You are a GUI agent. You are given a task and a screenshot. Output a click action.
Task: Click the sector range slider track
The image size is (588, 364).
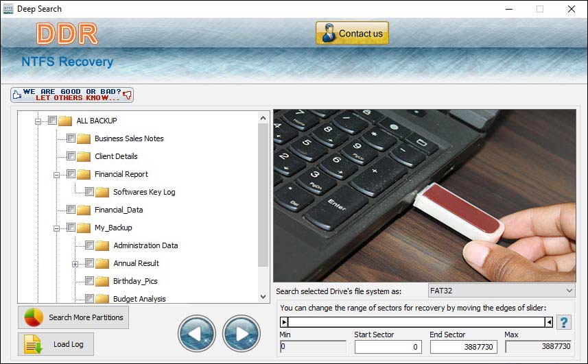click(416, 322)
